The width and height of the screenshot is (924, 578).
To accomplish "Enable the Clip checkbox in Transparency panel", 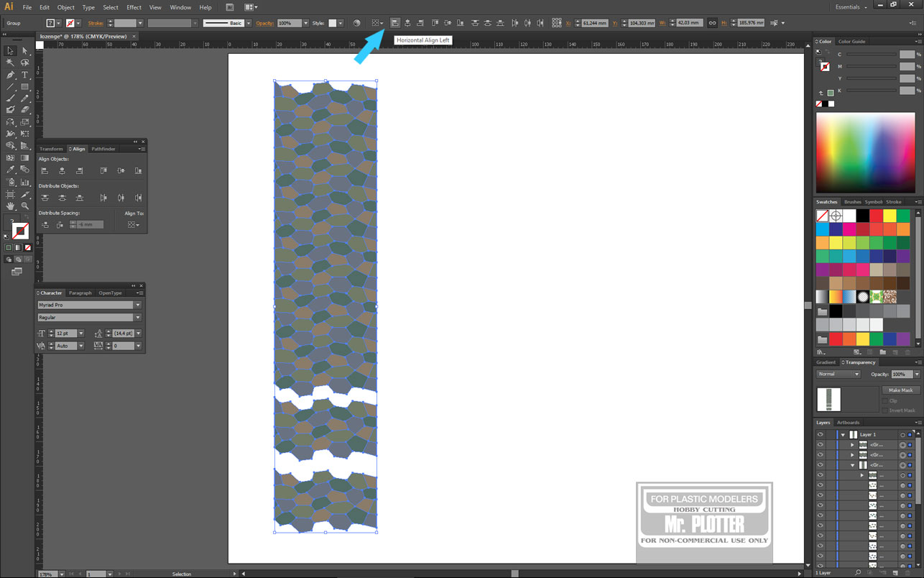I will [885, 401].
